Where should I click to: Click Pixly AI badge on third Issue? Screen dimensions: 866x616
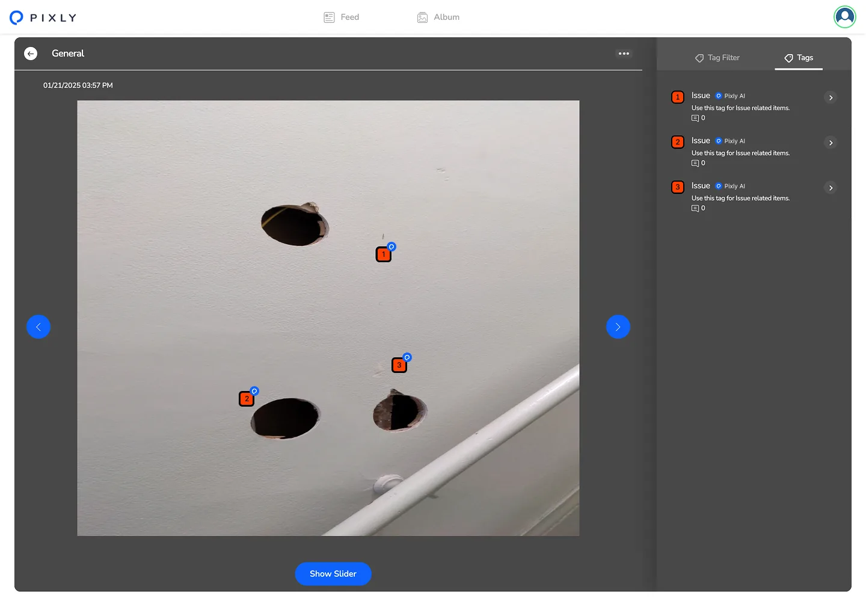coord(730,186)
